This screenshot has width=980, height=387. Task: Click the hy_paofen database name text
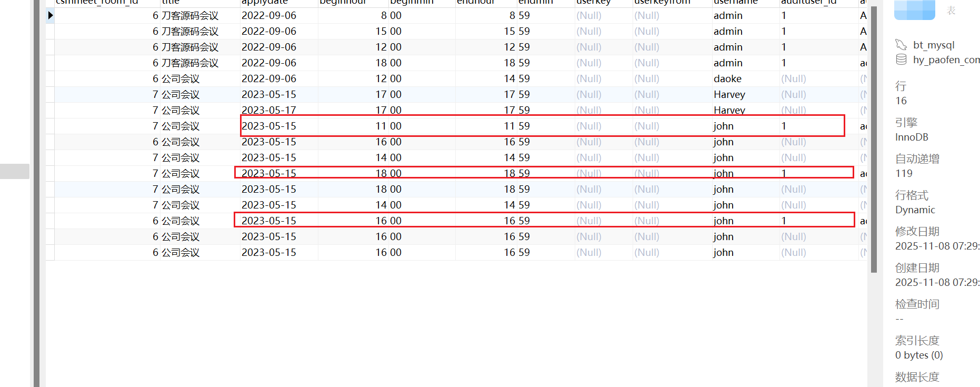tap(946, 59)
